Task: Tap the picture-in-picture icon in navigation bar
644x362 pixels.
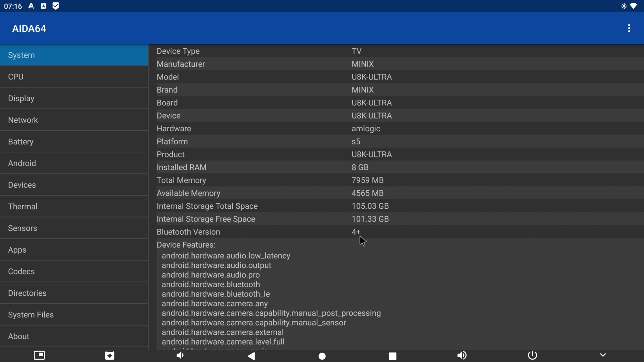Action: [x=39, y=355]
